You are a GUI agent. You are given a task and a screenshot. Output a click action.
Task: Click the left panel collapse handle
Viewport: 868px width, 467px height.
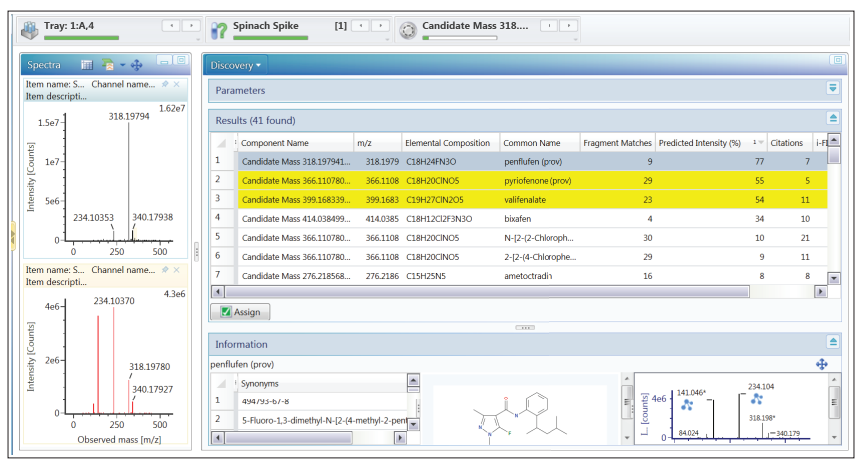click(13, 238)
